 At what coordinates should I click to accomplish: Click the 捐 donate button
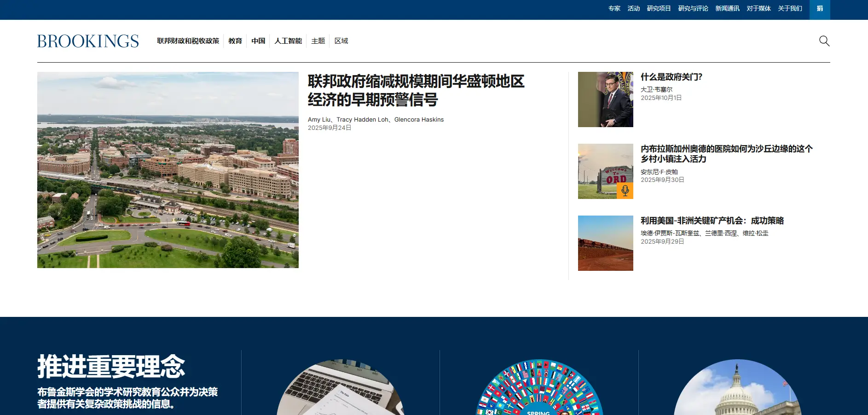tap(819, 9)
